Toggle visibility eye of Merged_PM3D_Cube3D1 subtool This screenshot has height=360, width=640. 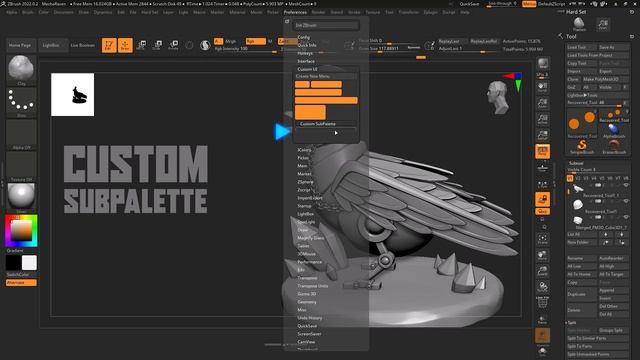click(626, 217)
